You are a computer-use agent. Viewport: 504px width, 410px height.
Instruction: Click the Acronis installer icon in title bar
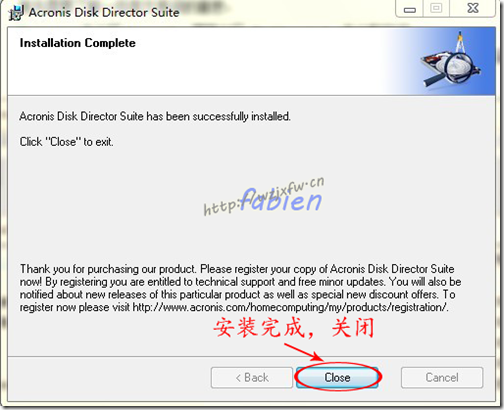(x=16, y=13)
